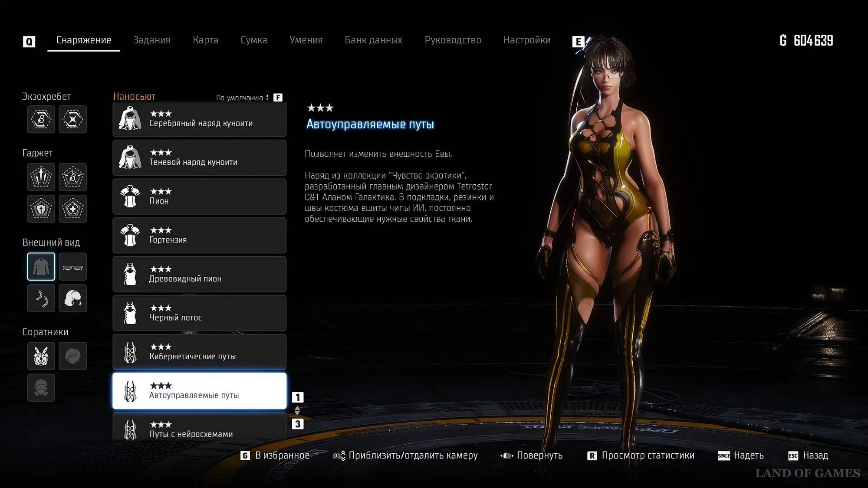
Task: Select the glasses appearance slot
Action: point(72,266)
